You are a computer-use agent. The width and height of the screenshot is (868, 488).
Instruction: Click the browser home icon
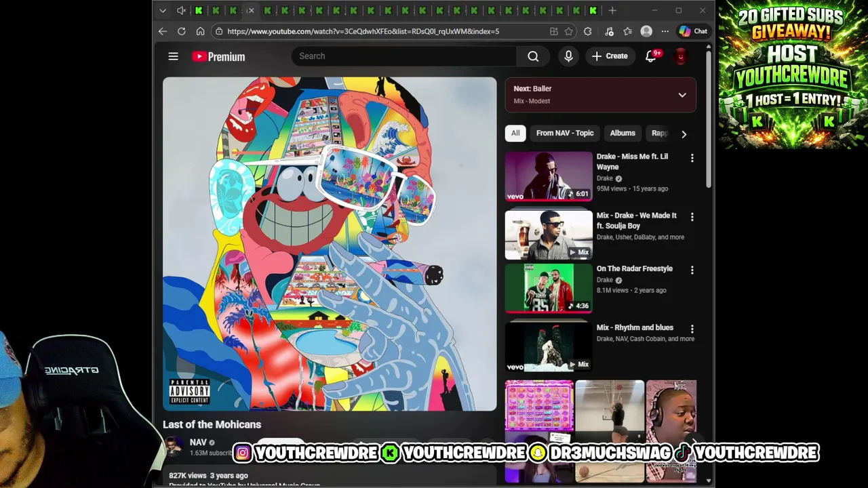(200, 31)
